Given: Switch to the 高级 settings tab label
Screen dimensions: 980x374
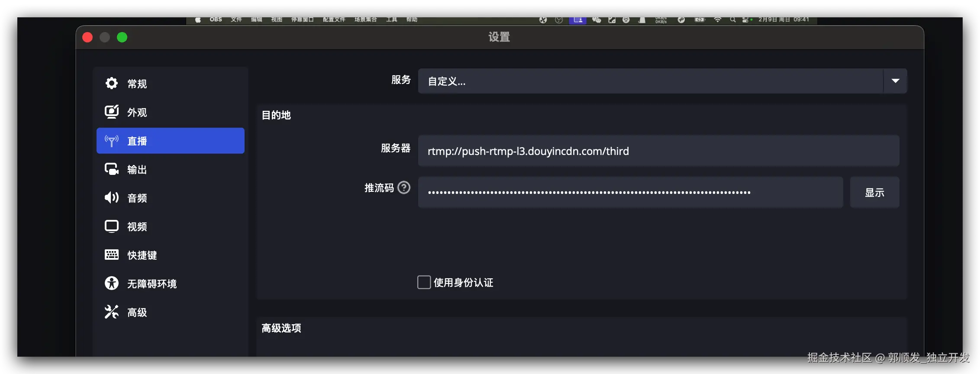Looking at the screenshot, I should 137,312.
